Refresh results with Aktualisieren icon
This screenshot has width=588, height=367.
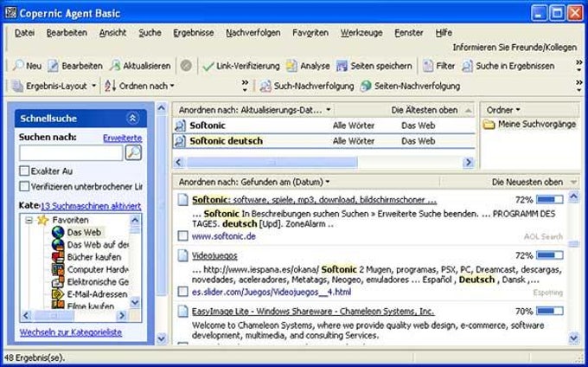tap(115, 66)
